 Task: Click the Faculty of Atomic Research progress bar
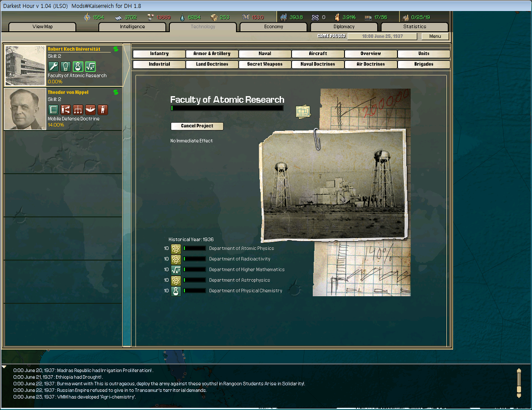(x=227, y=108)
